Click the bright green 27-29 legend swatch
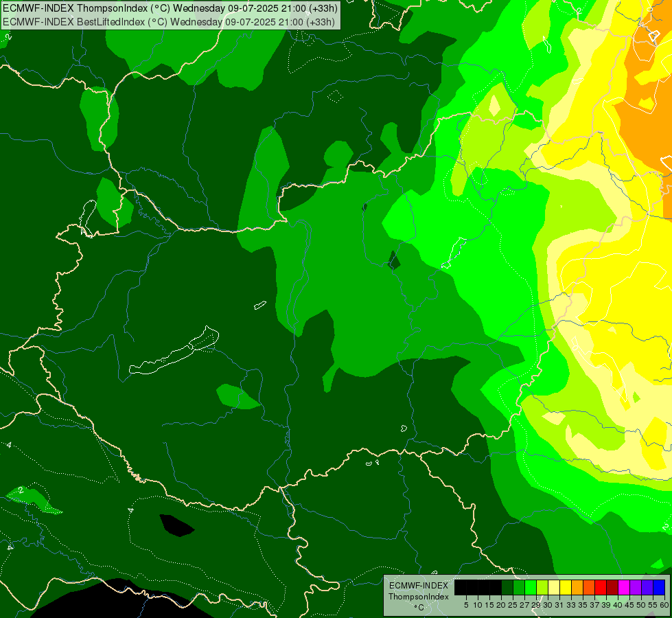The width and height of the screenshot is (672, 618). tap(531, 587)
